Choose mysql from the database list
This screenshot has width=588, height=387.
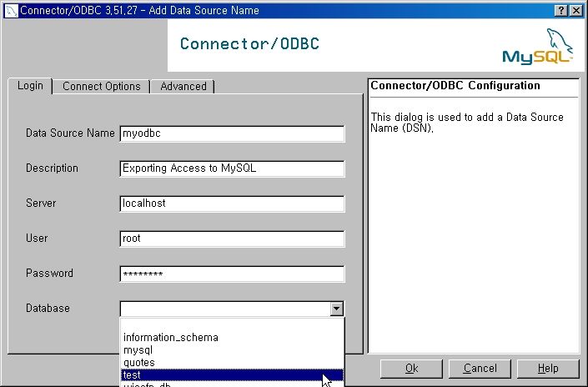pyautogui.click(x=232, y=349)
